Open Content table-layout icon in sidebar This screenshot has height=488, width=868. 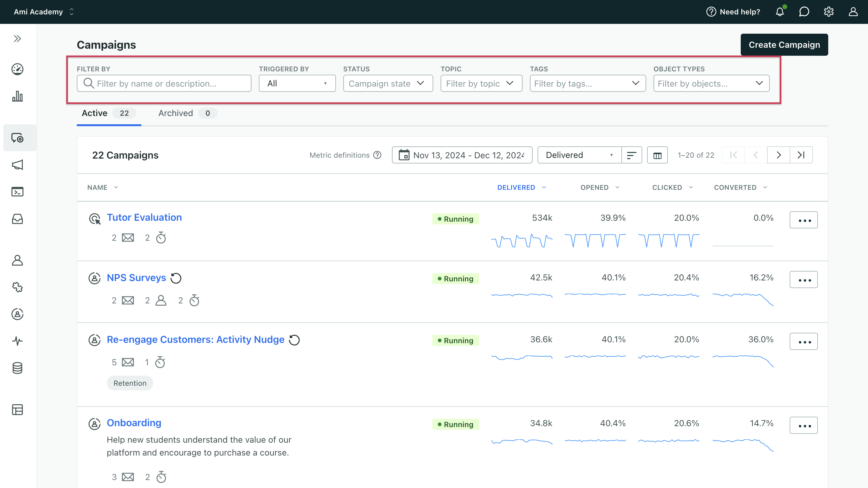tap(17, 409)
